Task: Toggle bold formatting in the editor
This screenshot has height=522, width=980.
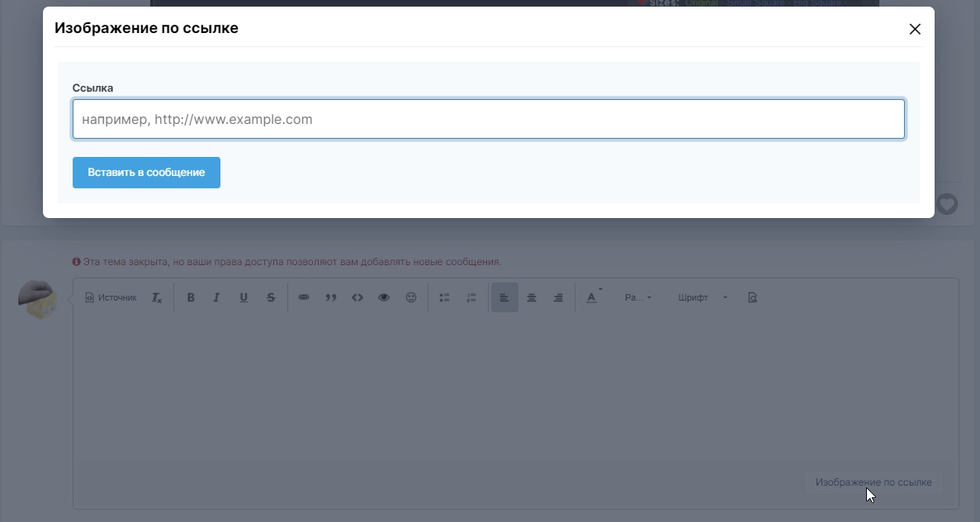Action: pyautogui.click(x=191, y=297)
